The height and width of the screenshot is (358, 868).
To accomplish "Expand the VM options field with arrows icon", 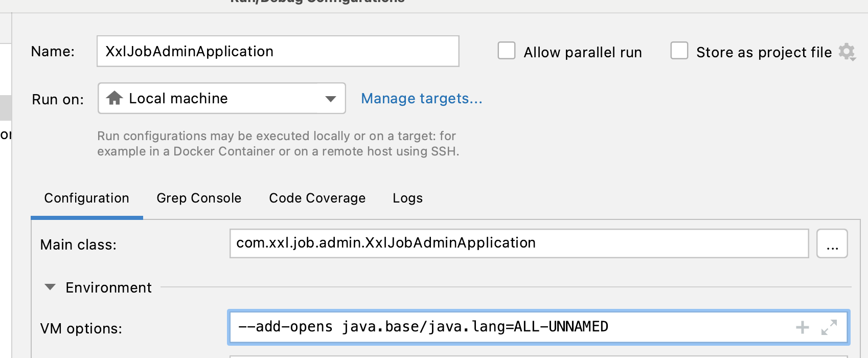I will 829,327.
